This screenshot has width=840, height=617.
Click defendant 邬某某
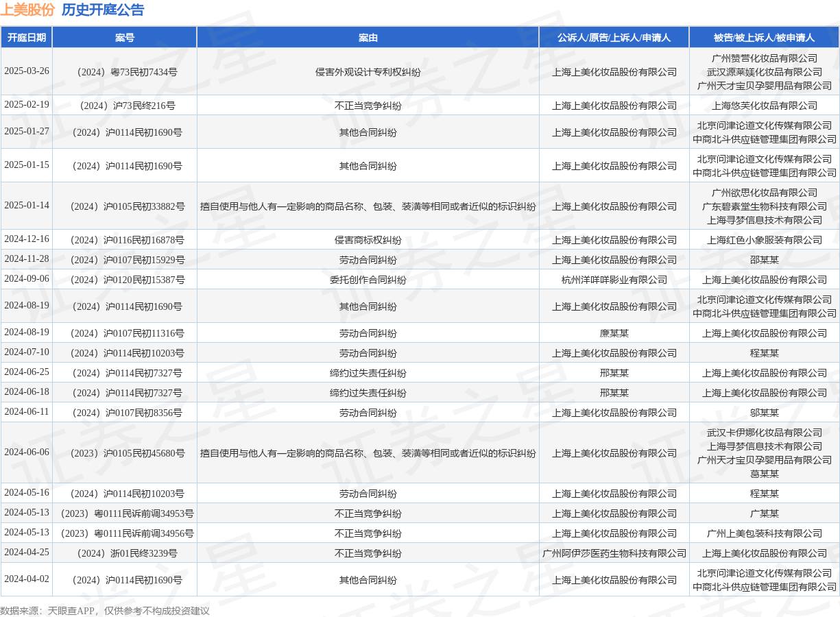[x=765, y=413]
